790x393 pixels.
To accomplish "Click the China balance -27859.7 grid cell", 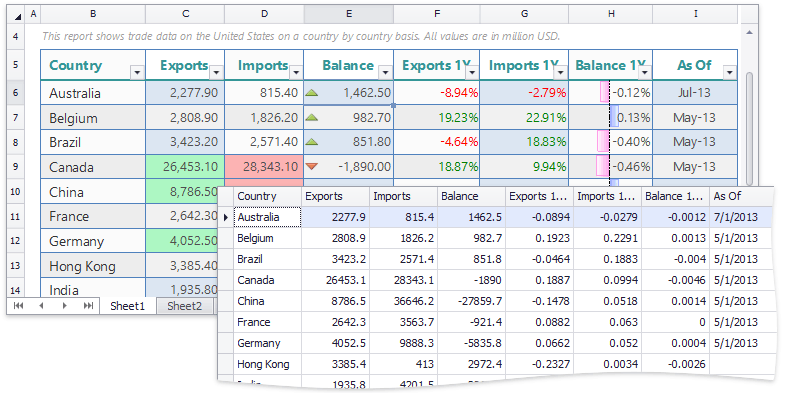I will tap(472, 301).
